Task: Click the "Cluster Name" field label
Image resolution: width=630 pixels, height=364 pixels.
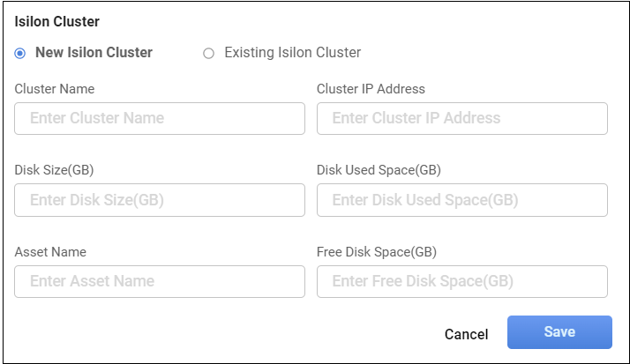Action: point(55,89)
